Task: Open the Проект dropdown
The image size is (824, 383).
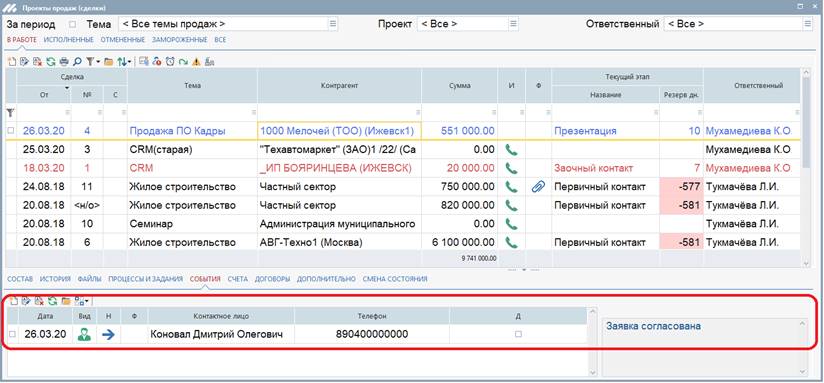Action: (513, 24)
